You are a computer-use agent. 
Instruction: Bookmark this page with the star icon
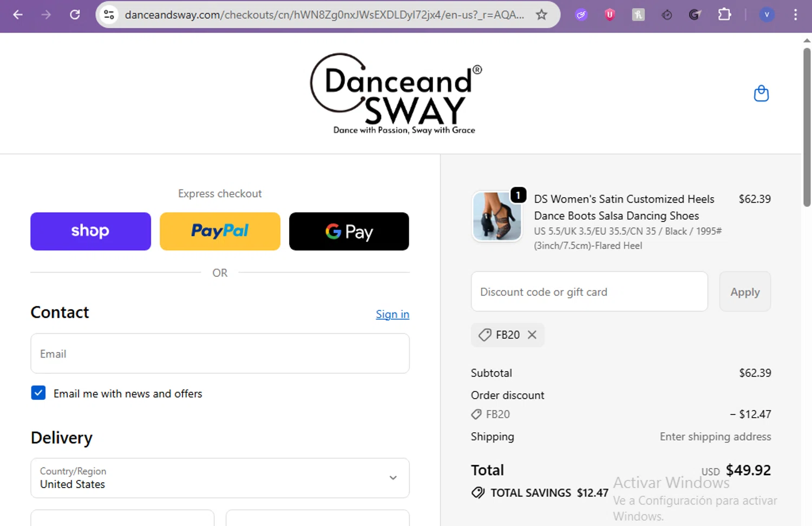pos(541,15)
